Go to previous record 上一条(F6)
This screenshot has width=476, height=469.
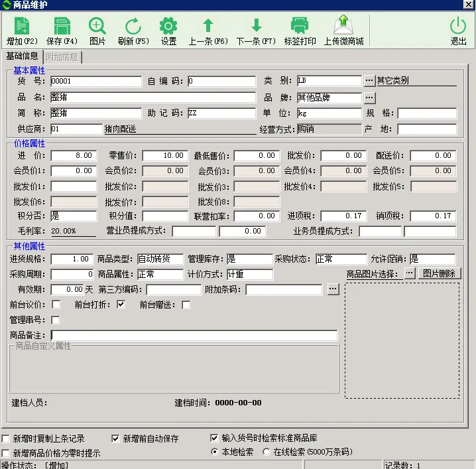pyautogui.click(x=208, y=31)
